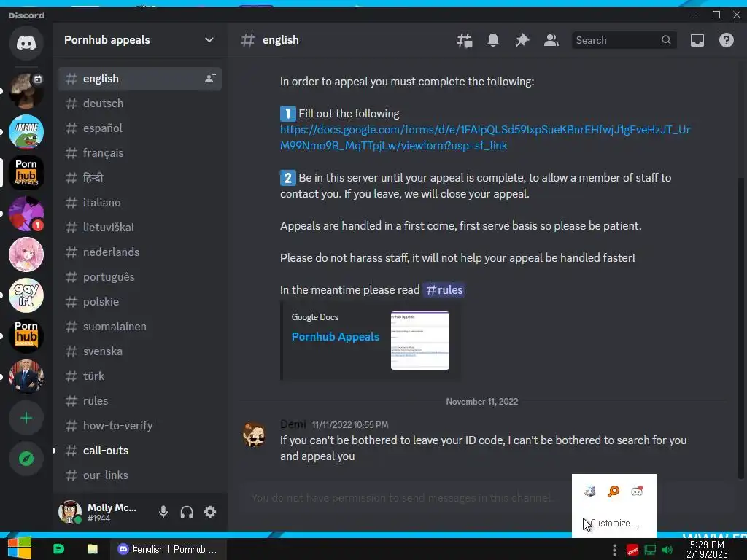Open the MEME frog server
Image resolution: width=747 pixels, height=560 pixels.
[x=26, y=132]
